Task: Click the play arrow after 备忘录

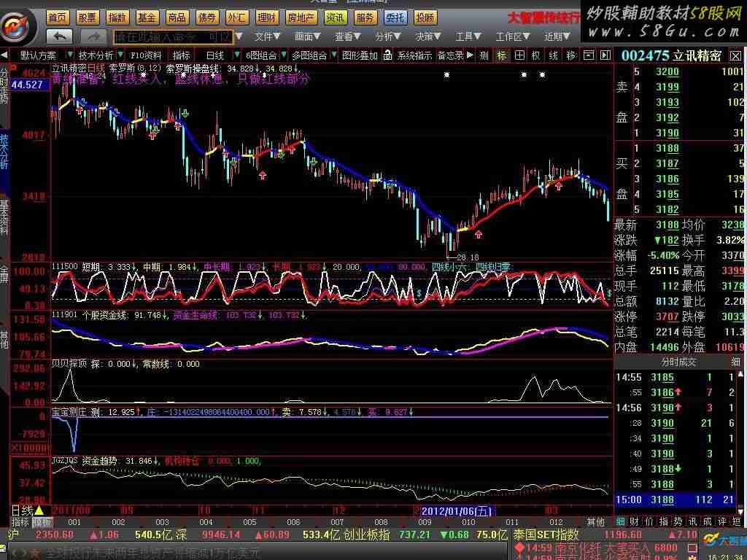Action: pyautogui.click(x=471, y=55)
